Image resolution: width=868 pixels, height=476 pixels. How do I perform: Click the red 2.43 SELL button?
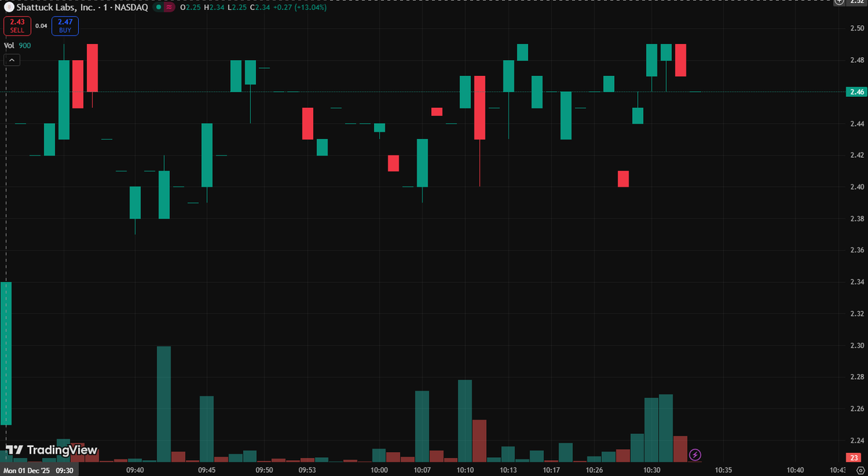(17, 27)
